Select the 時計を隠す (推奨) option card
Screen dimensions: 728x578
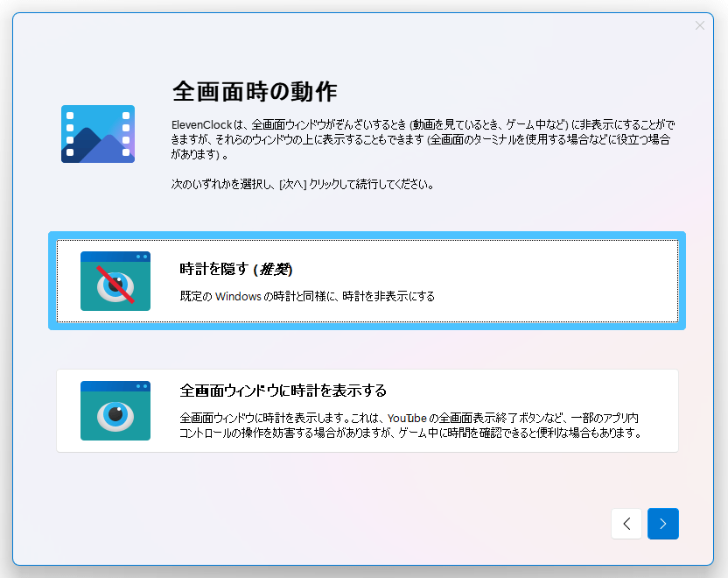(367, 280)
